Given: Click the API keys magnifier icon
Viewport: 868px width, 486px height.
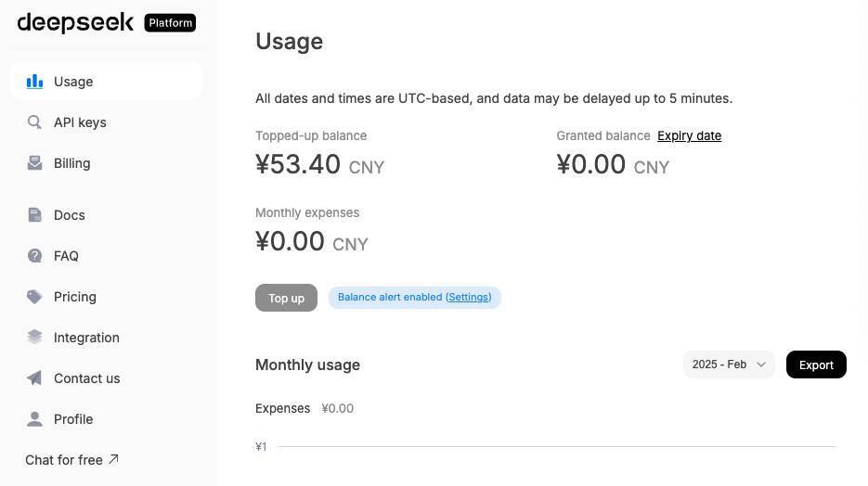Looking at the screenshot, I should (35, 122).
